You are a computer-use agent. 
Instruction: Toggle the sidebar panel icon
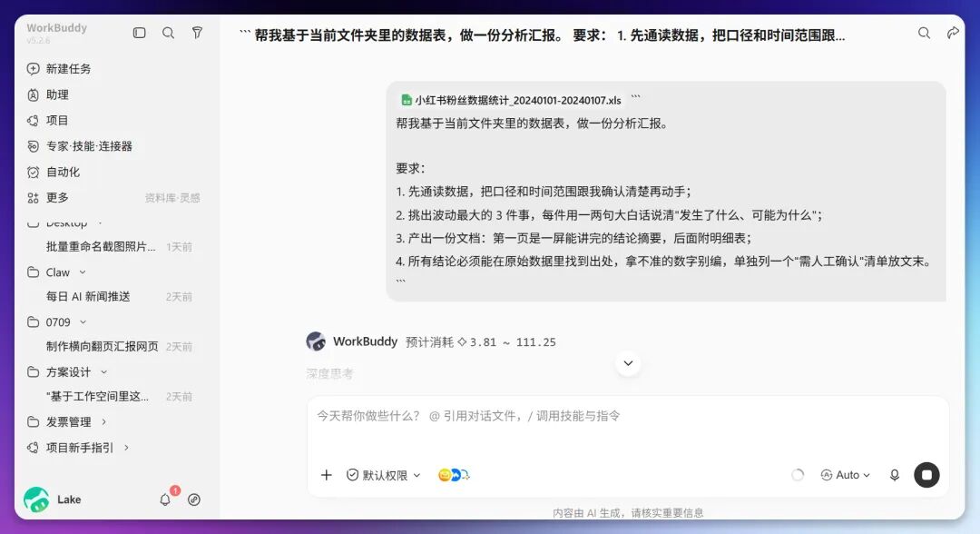[x=140, y=33]
